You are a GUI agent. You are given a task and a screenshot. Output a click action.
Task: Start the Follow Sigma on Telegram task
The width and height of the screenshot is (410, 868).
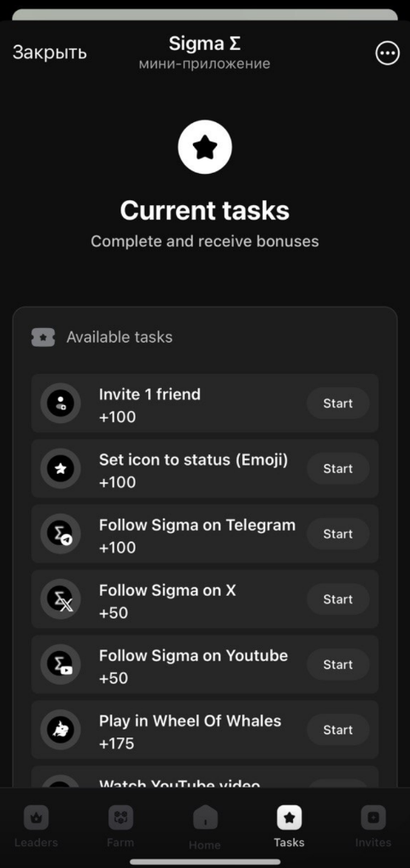[x=338, y=534]
